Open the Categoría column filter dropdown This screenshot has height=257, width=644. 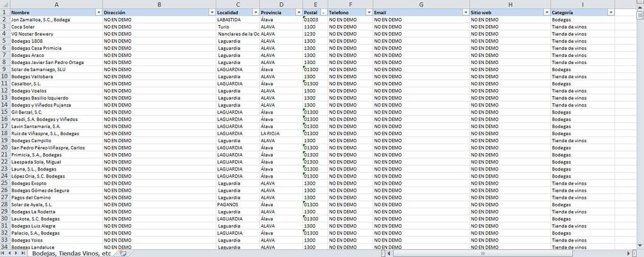coord(611,13)
